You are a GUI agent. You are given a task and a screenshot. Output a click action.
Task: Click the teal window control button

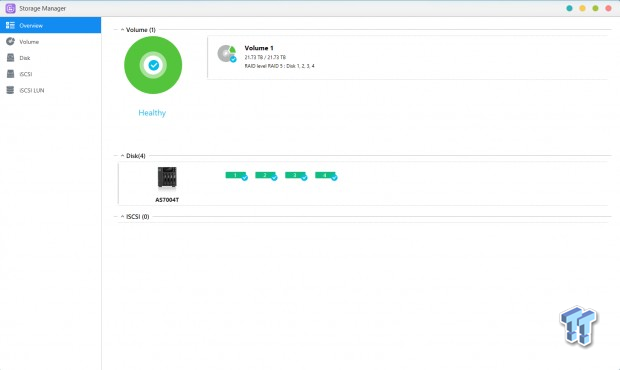[569, 8]
